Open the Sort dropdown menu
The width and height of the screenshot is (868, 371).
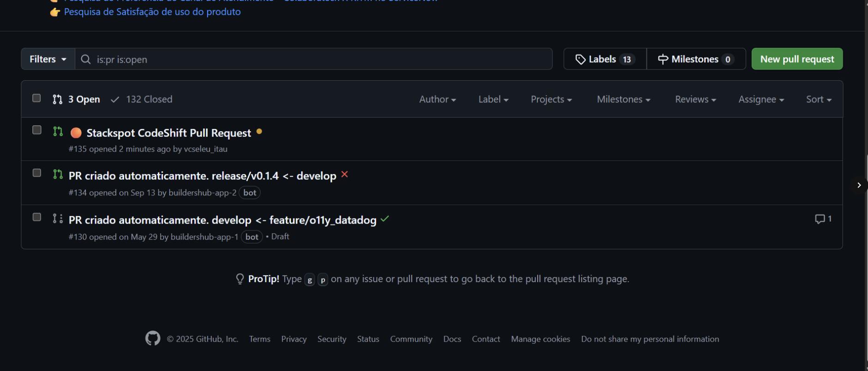click(x=818, y=99)
